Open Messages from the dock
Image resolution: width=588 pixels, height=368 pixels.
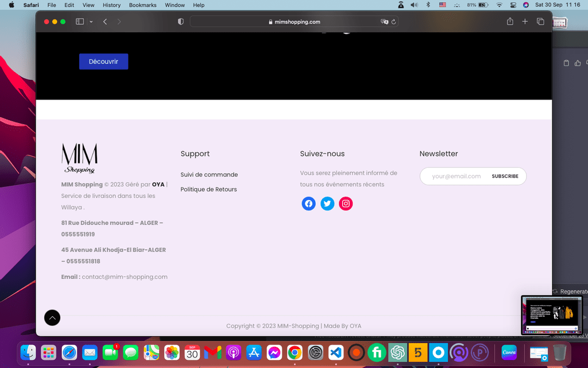(x=130, y=352)
